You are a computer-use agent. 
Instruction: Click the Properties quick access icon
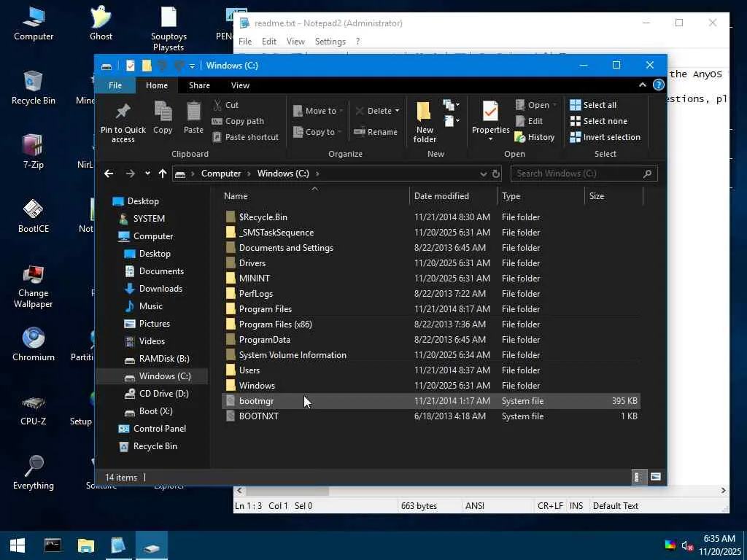tap(130, 66)
